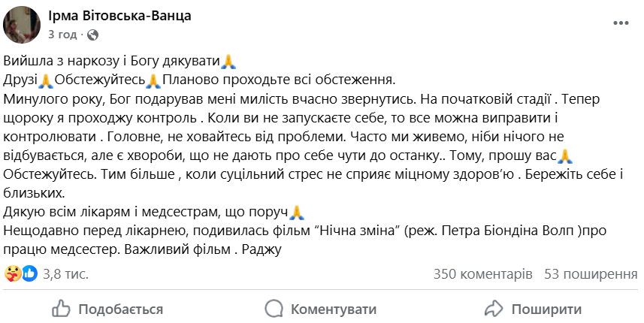Click the public audience globe icon
This screenshot has width=644, height=323.
(92, 35)
